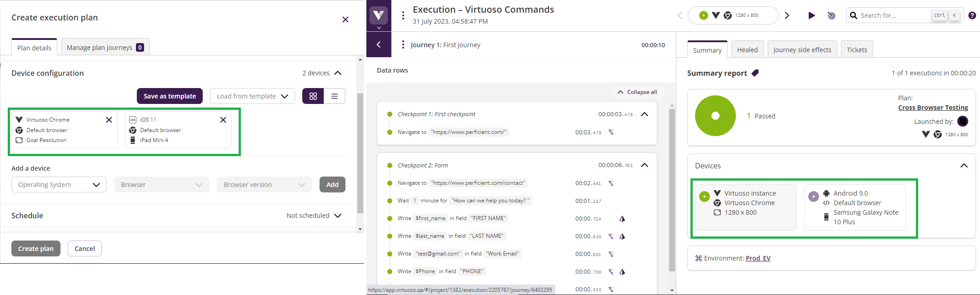Viewport: 980px width, 295px height.
Task: Open step details icon for perficient.com/contact navigation
Action: [x=611, y=183]
